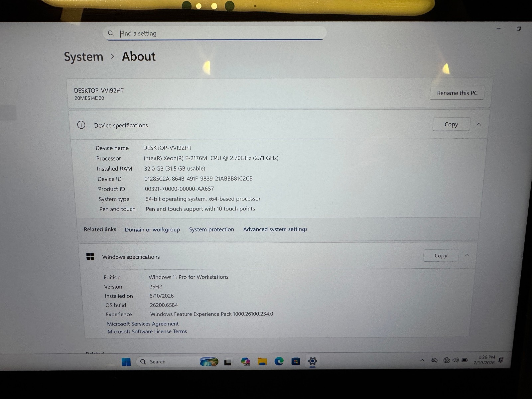Go back to System in breadcrumb
532x399 pixels.
[83, 57]
